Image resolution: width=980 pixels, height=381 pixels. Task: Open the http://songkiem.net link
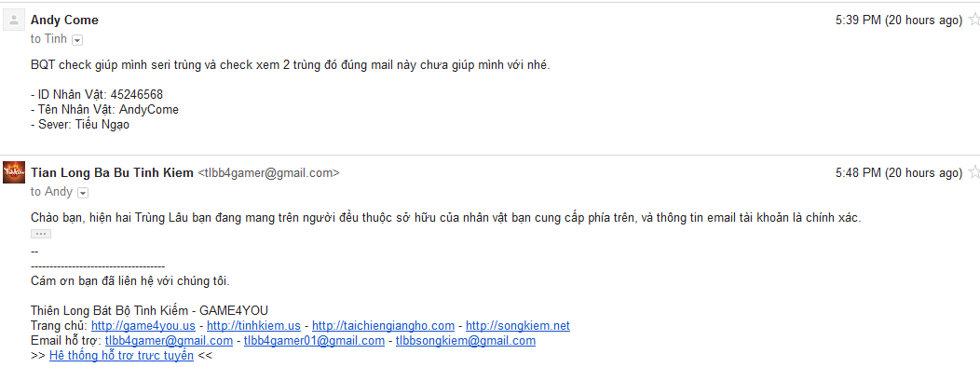pos(518,325)
